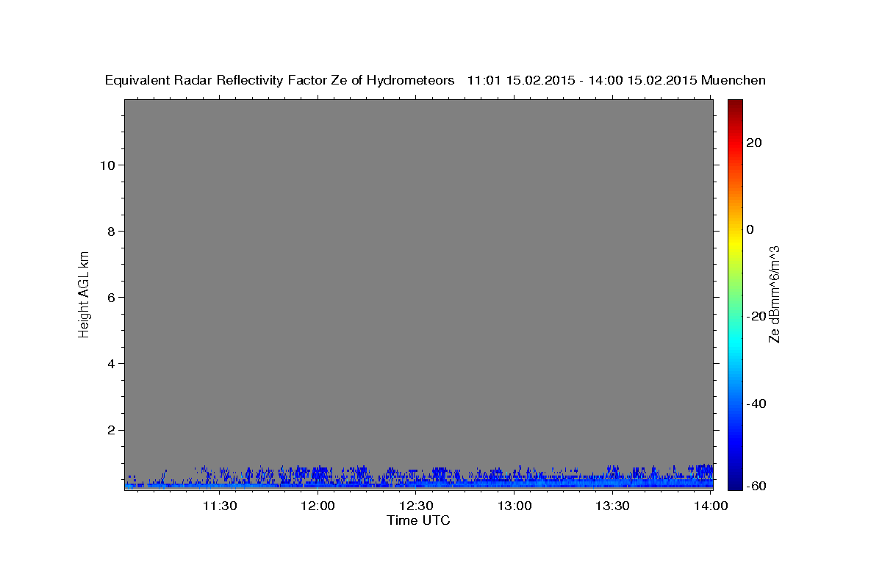Image resolution: width=882 pixels, height=588 pixels.
Task: Click the height tick label '4'
Action: tap(110, 364)
